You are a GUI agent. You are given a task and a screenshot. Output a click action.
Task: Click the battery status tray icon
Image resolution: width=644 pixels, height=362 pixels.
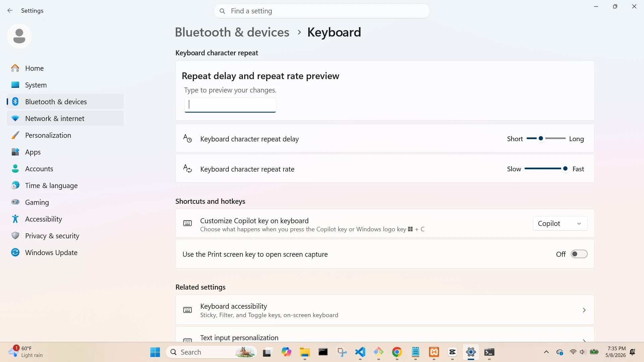(x=594, y=352)
